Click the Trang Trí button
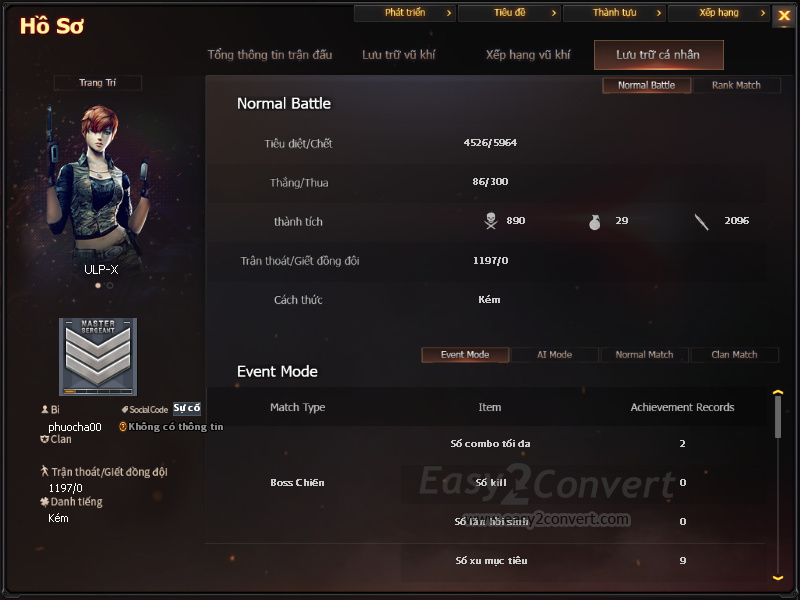The height and width of the screenshot is (600, 800). (x=97, y=83)
